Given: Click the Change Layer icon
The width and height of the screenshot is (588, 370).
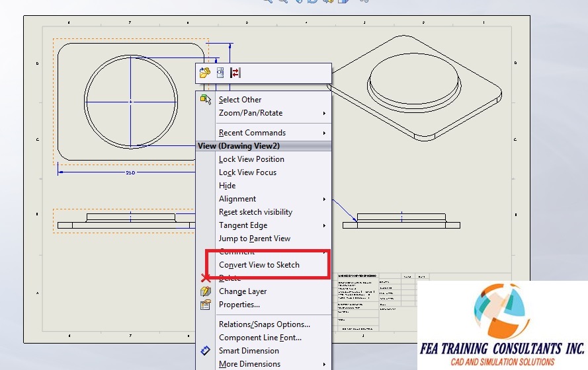Looking at the screenshot, I should pos(206,291).
